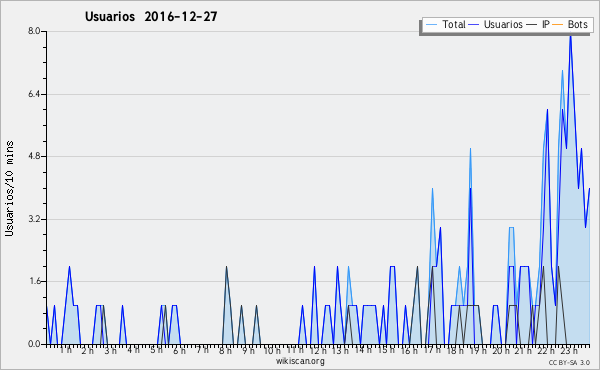This screenshot has height=370, width=600.
Task: Click the '4 h' x-axis label
Action: 133,350
